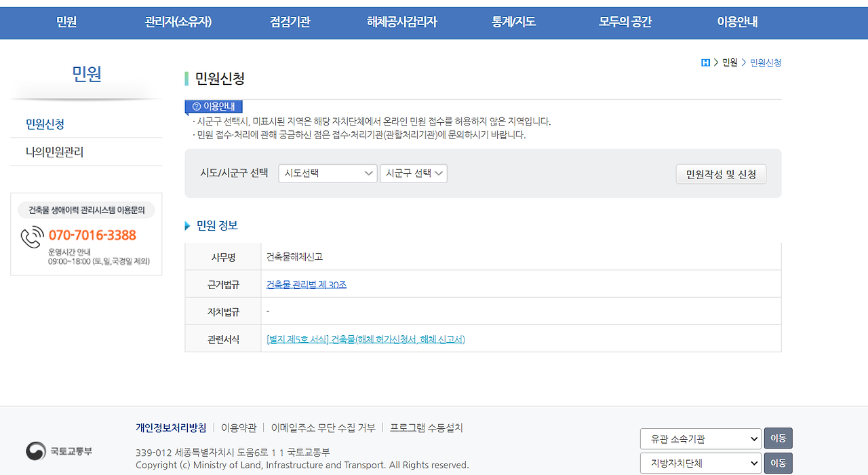This screenshot has height=475, width=868.
Task: Open the 건축물 관리법 제 30조 link
Action: click(306, 284)
